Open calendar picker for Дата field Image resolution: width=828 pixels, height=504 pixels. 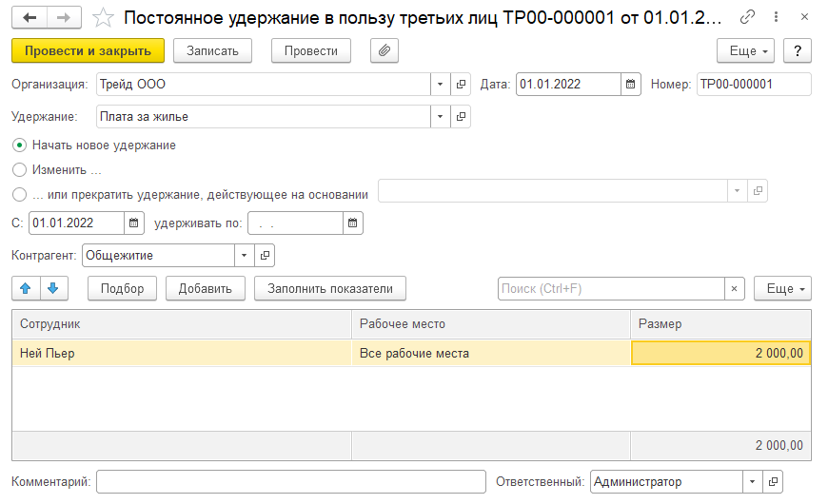[x=630, y=85]
